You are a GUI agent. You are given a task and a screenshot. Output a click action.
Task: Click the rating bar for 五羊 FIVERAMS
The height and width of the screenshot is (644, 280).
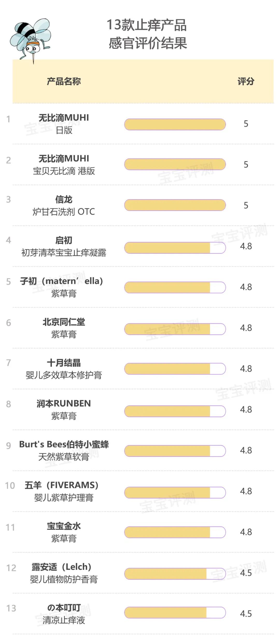coord(175,492)
